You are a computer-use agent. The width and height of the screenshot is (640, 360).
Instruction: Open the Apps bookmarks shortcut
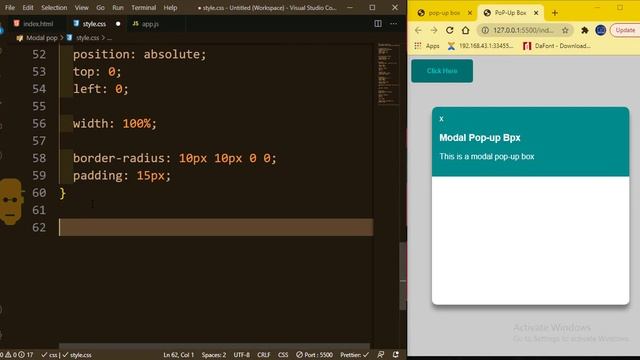pos(427,46)
